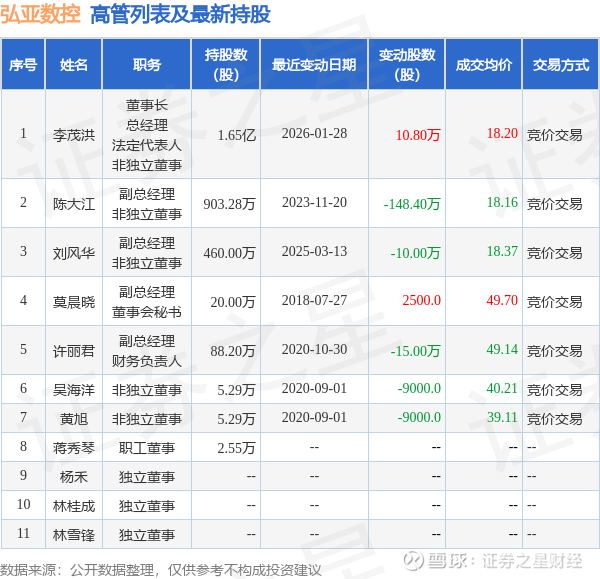The image size is (600, 579).
Task: Click the date 2018-07-27
Action: tap(314, 300)
